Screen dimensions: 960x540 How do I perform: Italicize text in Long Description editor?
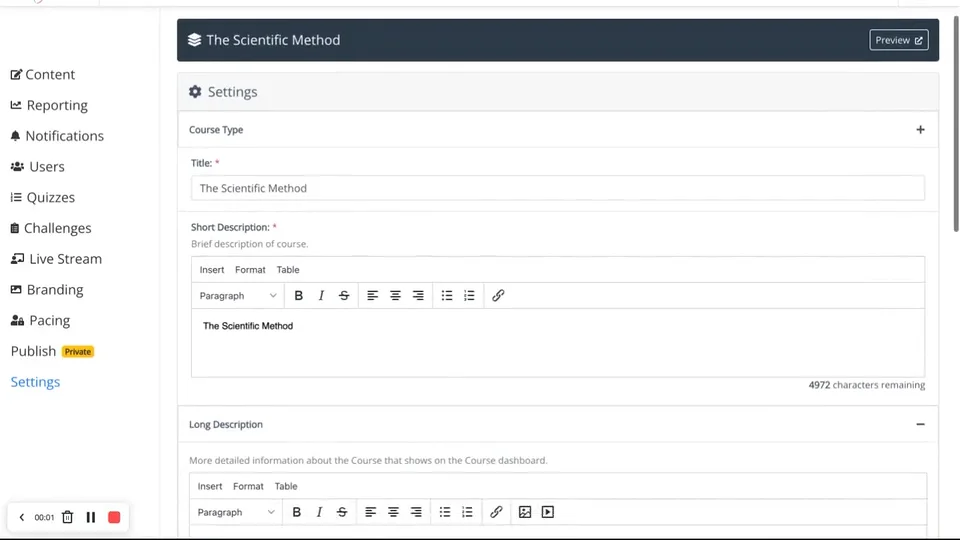point(319,512)
